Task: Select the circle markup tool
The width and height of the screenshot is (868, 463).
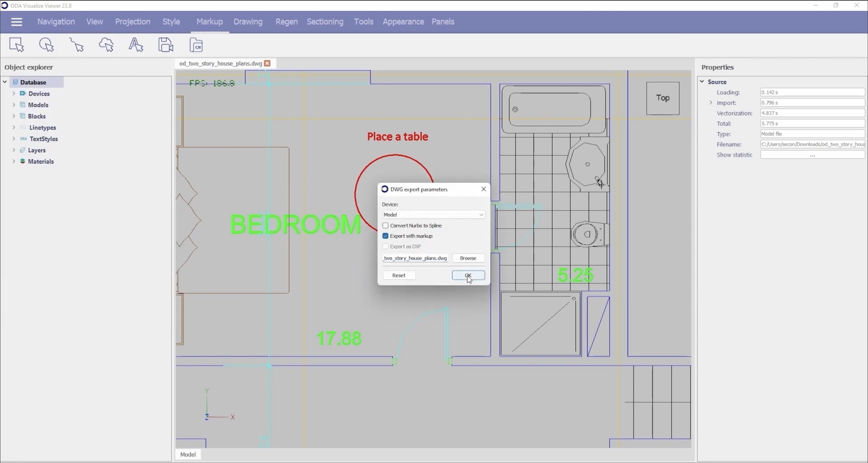Action: [46, 45]
